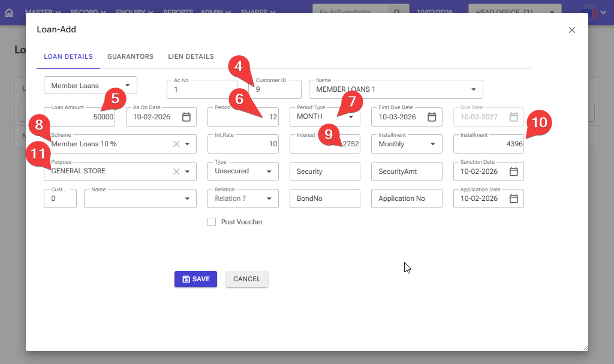
Task: Click the Save button
Action: (x=195, y=279)
